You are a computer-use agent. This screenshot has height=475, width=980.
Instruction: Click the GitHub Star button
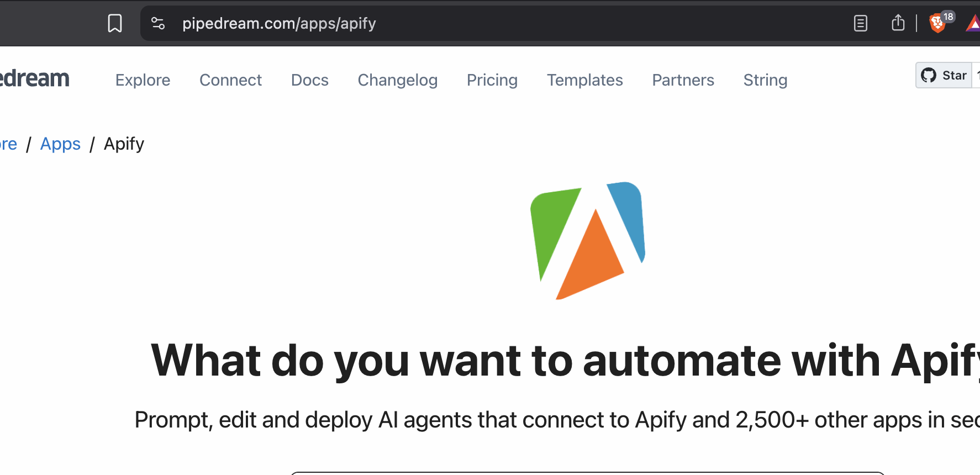pyautogui.click(x=944, y=75)
